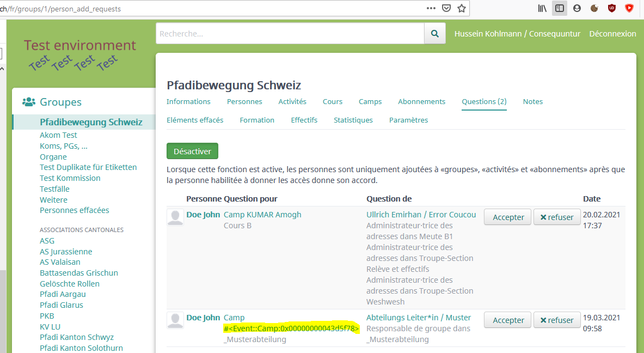Open the three-dot page actions menu

[x=431, y=8]
